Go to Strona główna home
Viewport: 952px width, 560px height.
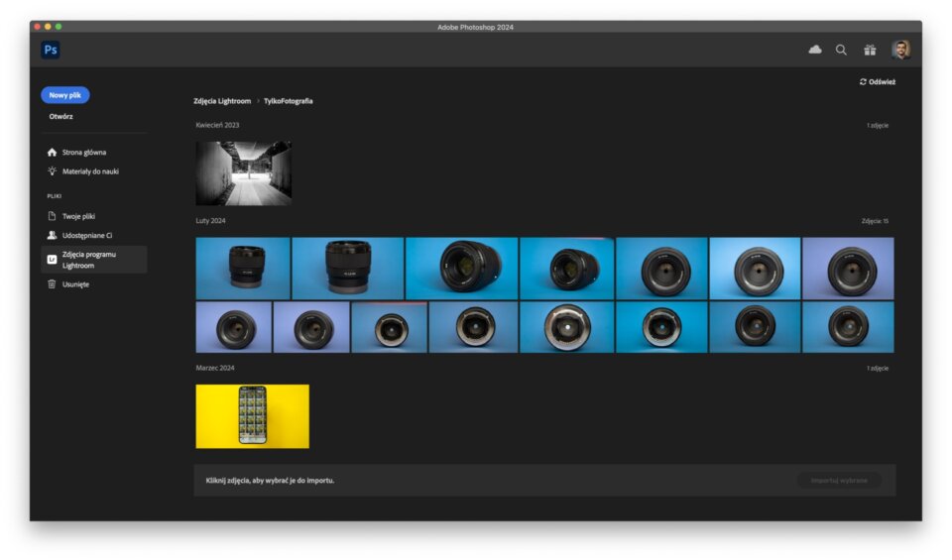click(x=83, y=153)
